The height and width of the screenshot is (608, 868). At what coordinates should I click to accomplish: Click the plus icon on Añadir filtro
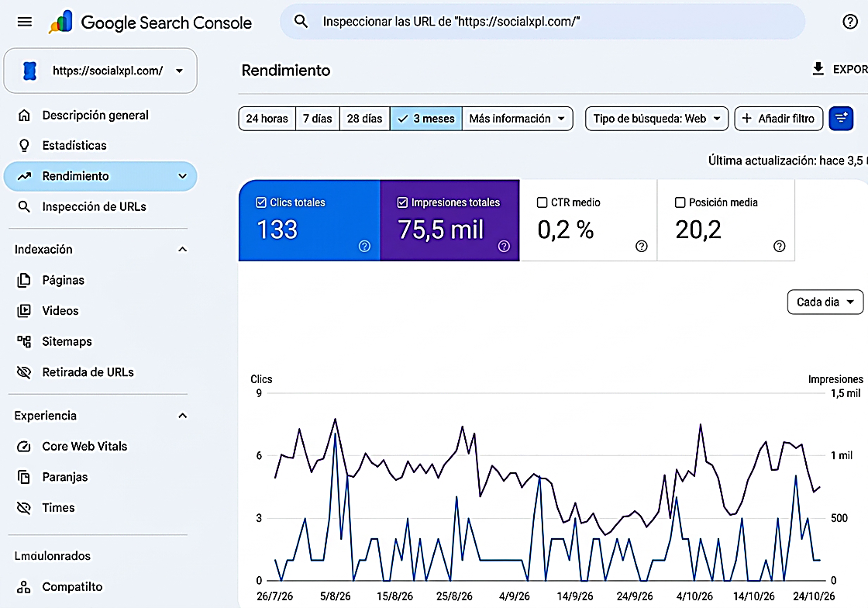(747, 119)
